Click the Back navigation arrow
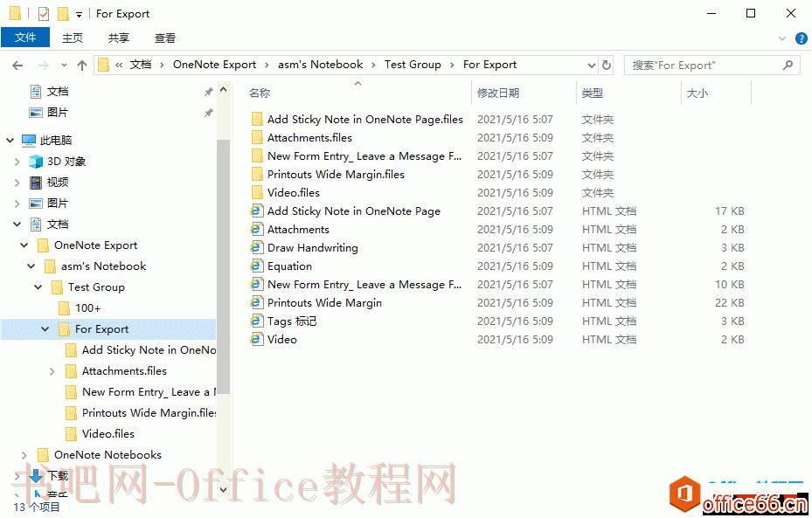812x518 pixels. pyautogui.click(x=17, y=66)
